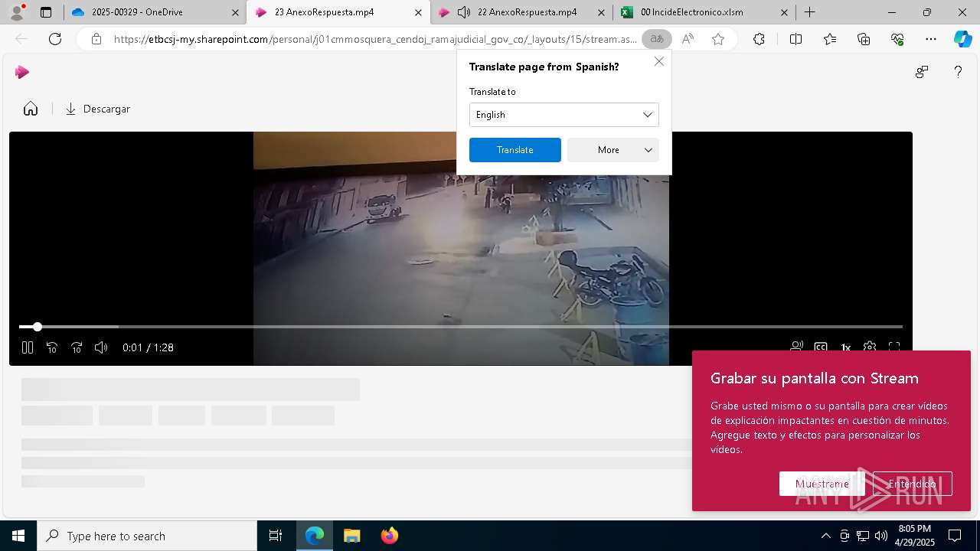The image size is (980, 551).
Task: Open Windows notification center
Action: tap(955, 536)
